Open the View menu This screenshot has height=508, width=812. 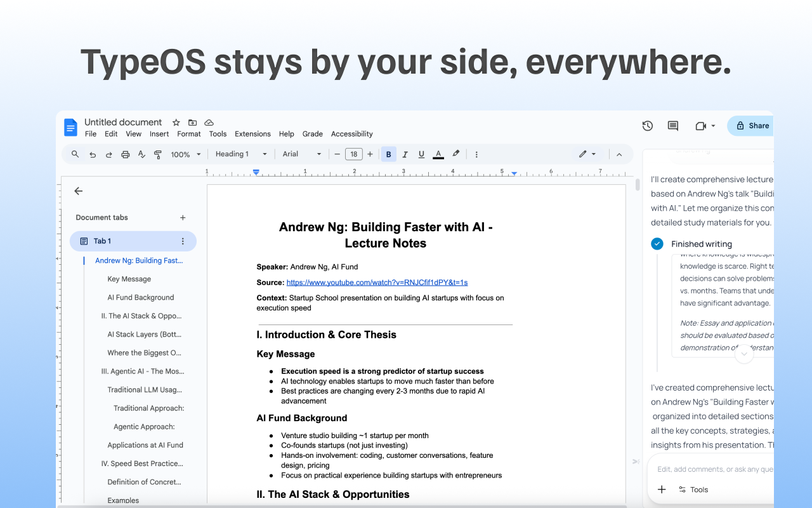(134, 134)
